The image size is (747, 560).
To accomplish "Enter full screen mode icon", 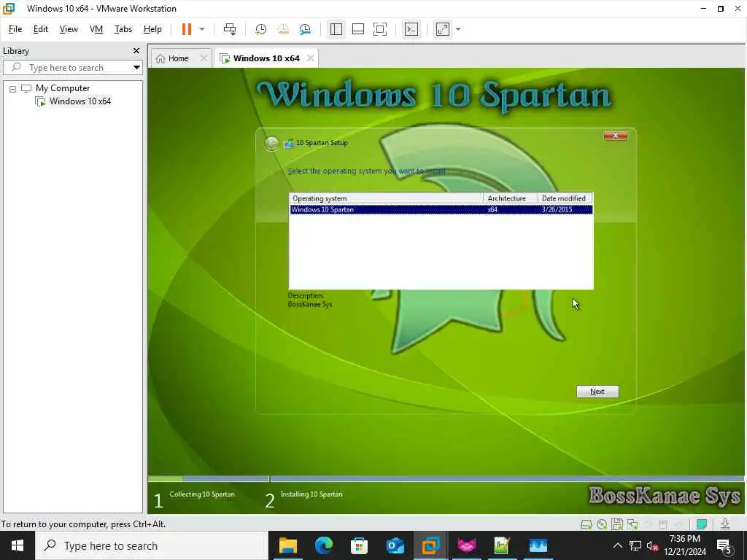I will (379, 29).
